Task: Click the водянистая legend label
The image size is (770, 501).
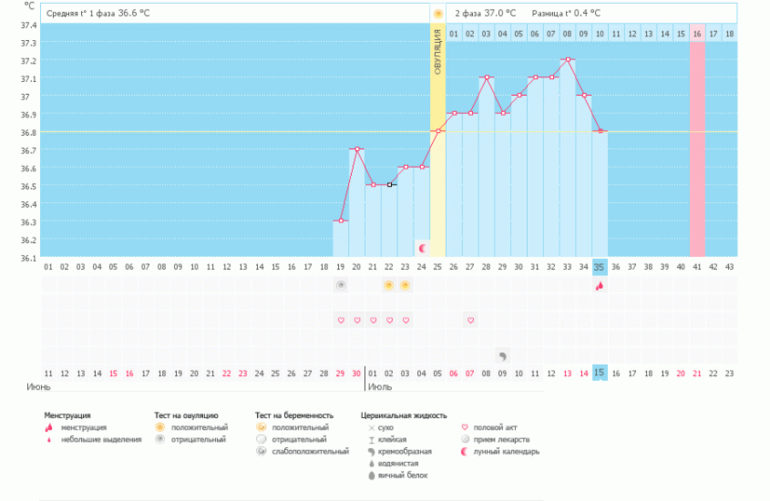Action: 398,463
